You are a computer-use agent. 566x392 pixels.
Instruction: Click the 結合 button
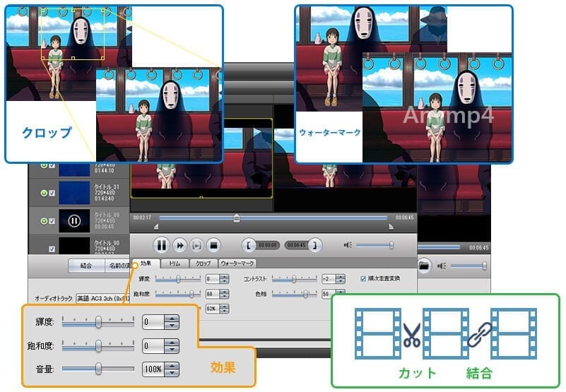[x=86, y=266]
